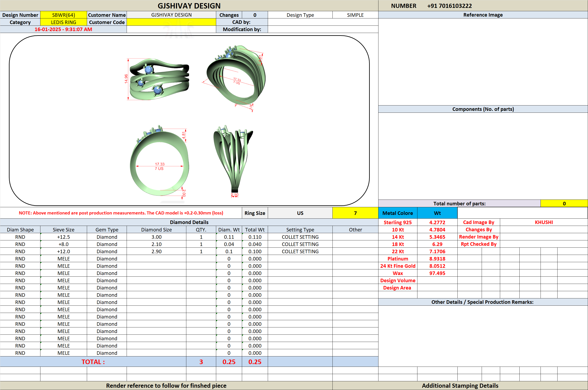Click the Diamond Details section header

pyautogui.click(x=189, y=222)
